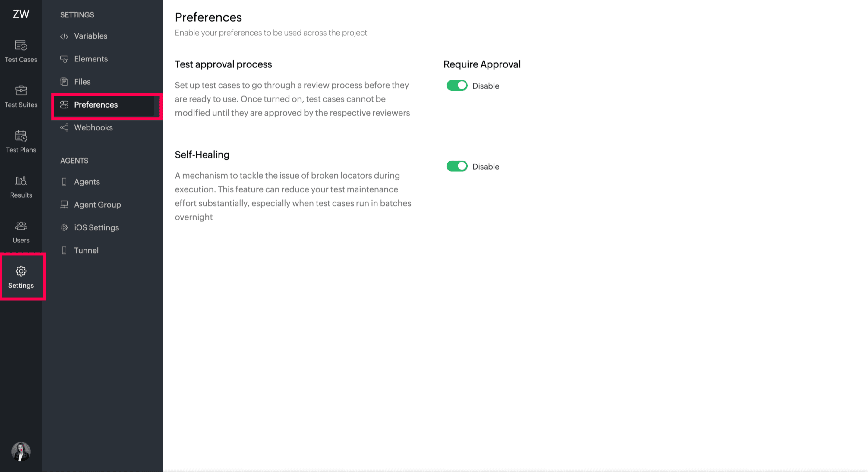Open the Test Cases section icon
The height and width of the screenshot is (472, 868).
click(x=21, y=45)
